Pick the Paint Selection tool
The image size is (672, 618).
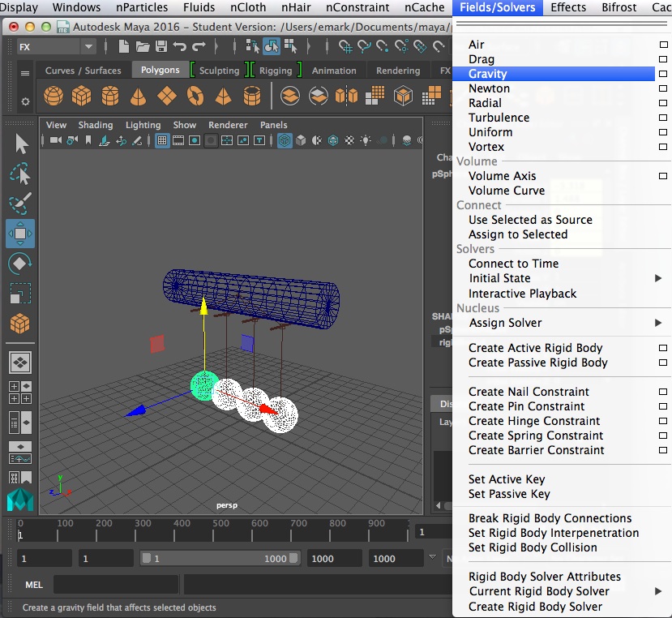[21, 204]
